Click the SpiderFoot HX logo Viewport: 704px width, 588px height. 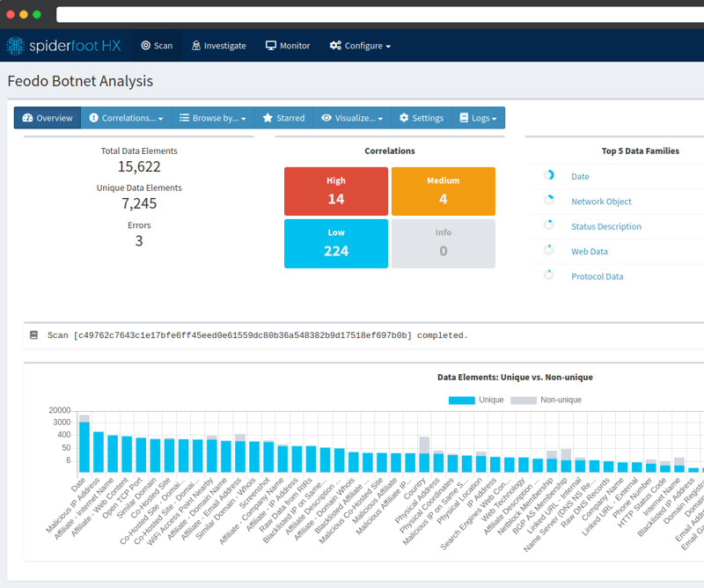[63, 46]
